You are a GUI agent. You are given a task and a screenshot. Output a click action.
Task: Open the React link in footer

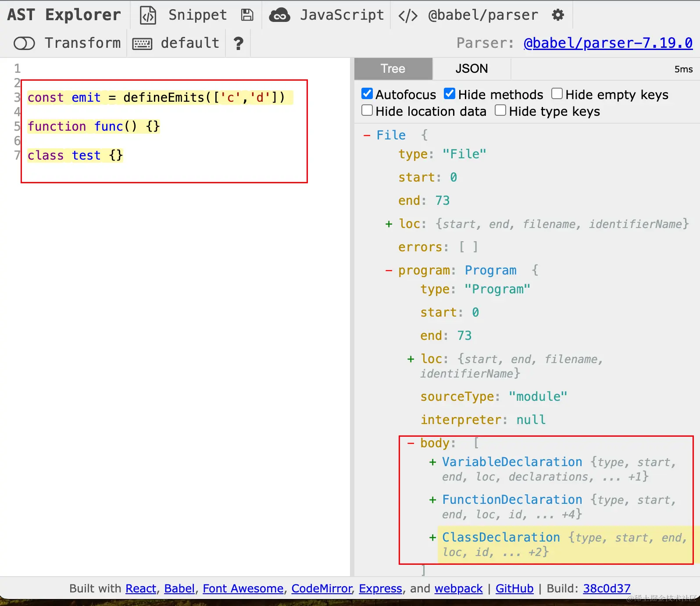(141, 588)
